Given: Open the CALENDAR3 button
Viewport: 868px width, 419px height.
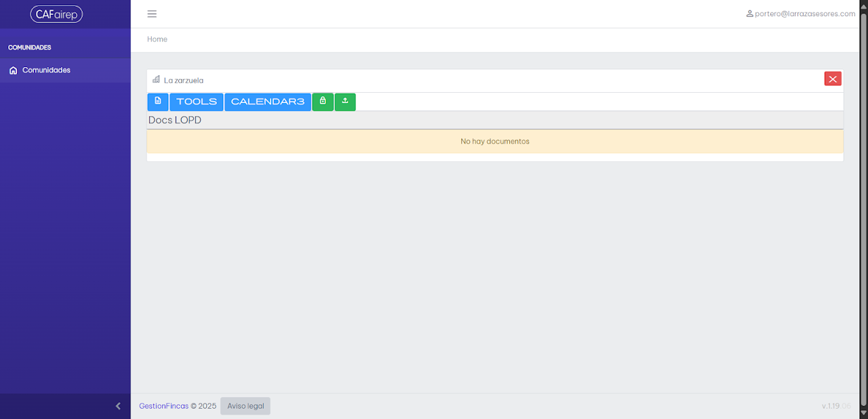Looking at the screenshot, I should (x=268, y=102).
